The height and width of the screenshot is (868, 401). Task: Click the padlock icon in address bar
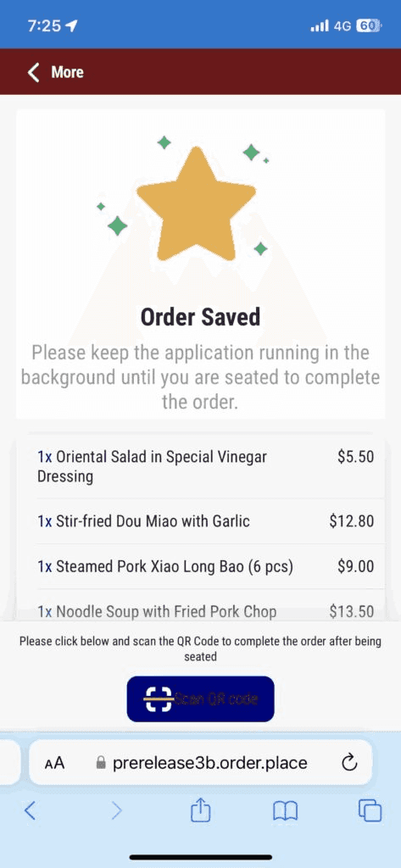point(101,764)
